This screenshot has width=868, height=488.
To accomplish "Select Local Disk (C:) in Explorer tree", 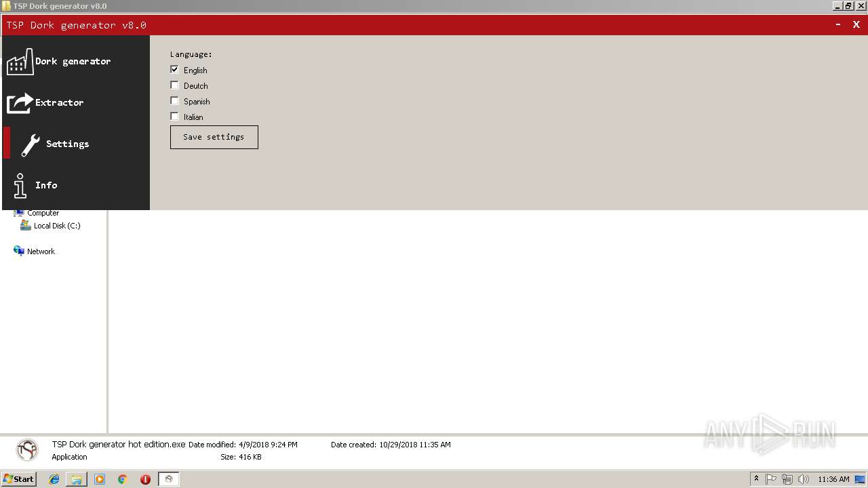I will [57, 226].
